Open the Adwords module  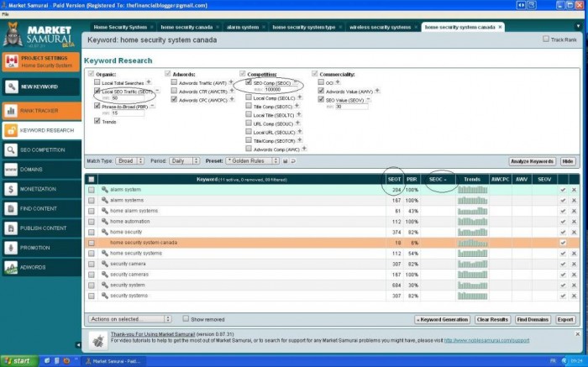[x=41, y=267]
